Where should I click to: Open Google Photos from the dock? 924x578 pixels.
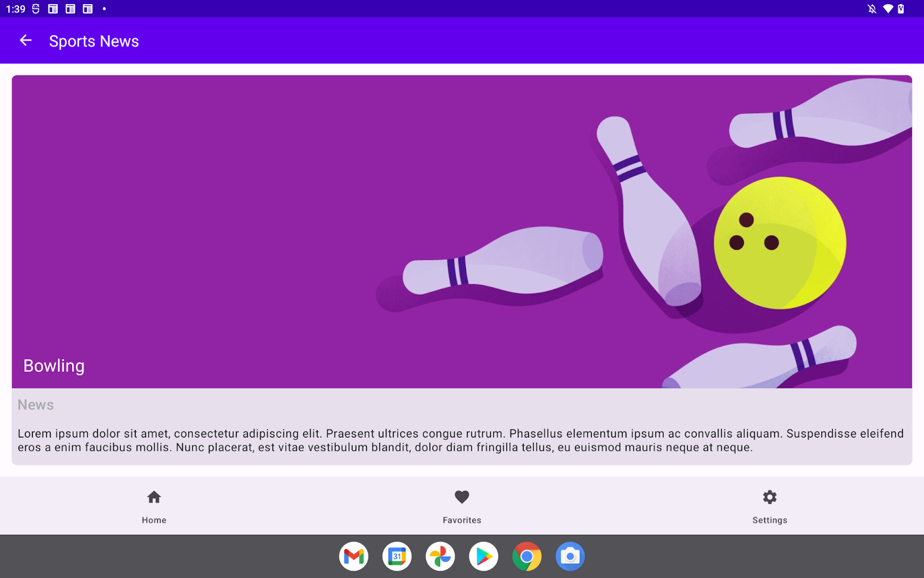tap(440, 556)
